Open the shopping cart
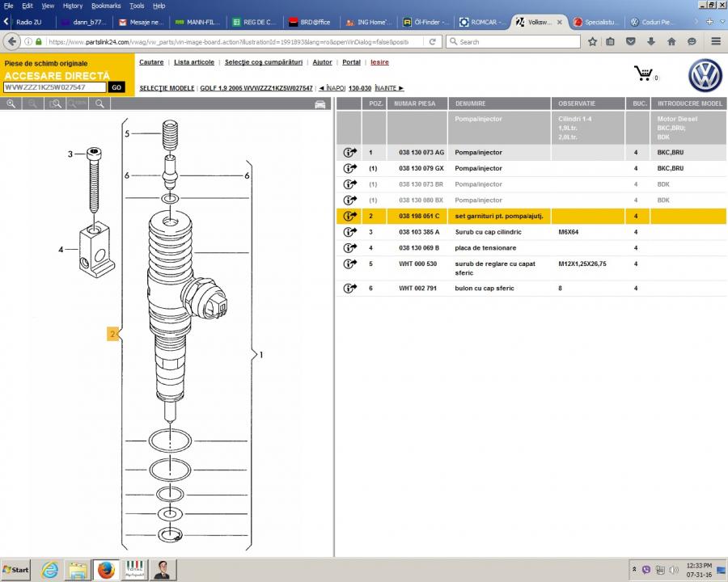Image resolution: width=728 pixels, height=582 pixels. pyautogui.click(x=644, y=74)
